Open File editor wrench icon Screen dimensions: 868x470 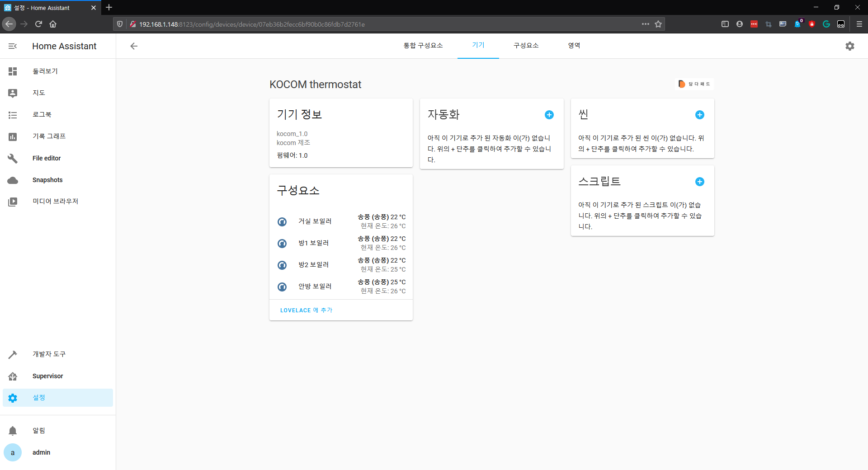coord(13,158)
